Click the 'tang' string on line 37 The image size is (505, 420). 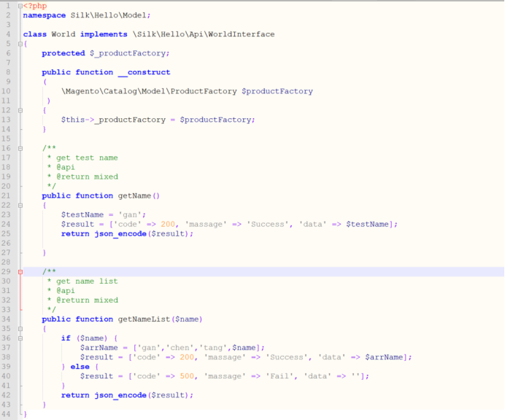[213, 348]
